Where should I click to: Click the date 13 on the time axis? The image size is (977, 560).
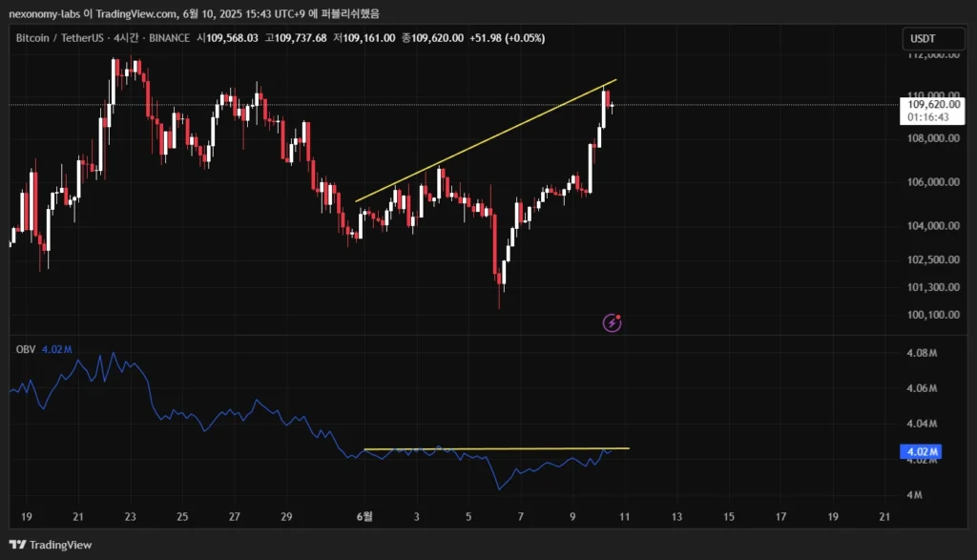point(676,516)
